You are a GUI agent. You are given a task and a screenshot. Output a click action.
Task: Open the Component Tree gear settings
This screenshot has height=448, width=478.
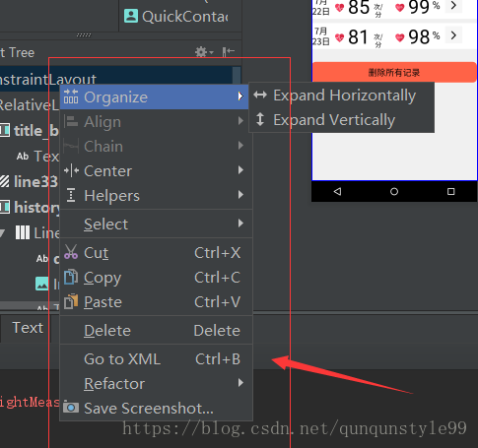204,52
